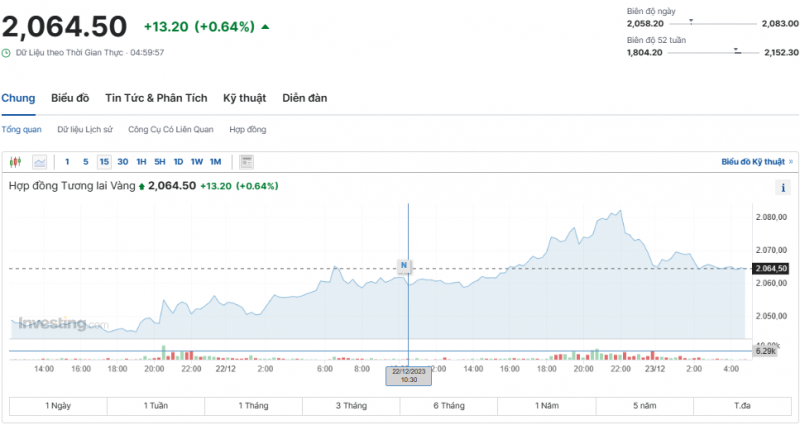Click the N news marker on chart
The height and width of the screenshot is (425, 800).
(x=404, y=265)
